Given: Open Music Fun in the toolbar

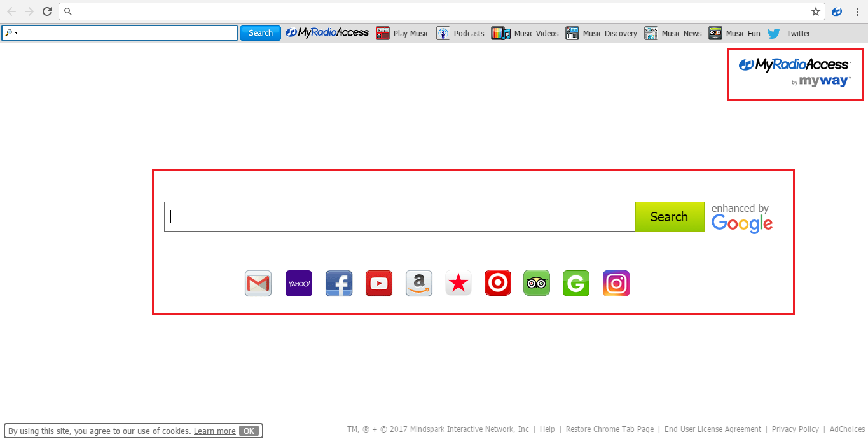Looking at the screenshot, I should pyautogui.click(x=734, y=33).
